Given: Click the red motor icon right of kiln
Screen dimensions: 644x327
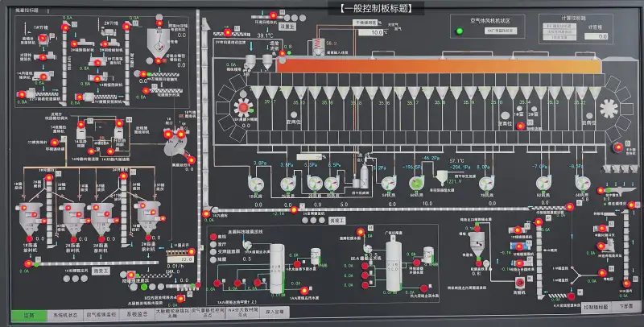Looking at the screenshot, I should 617,147.
